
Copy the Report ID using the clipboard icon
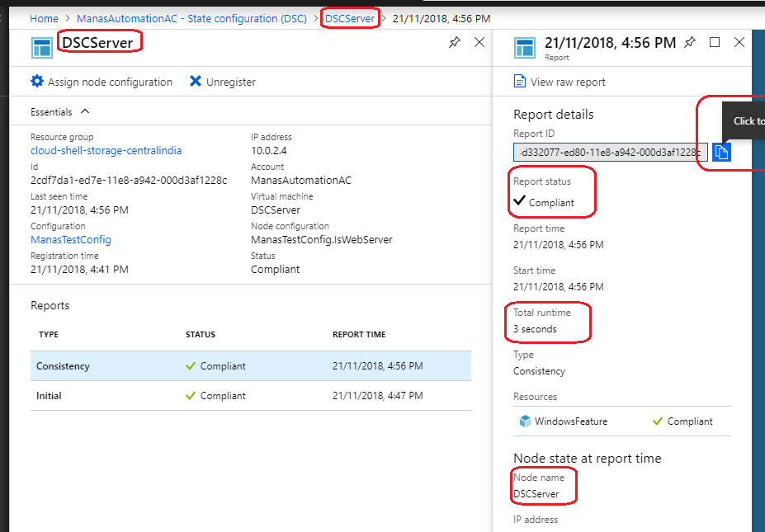[721, 152]
